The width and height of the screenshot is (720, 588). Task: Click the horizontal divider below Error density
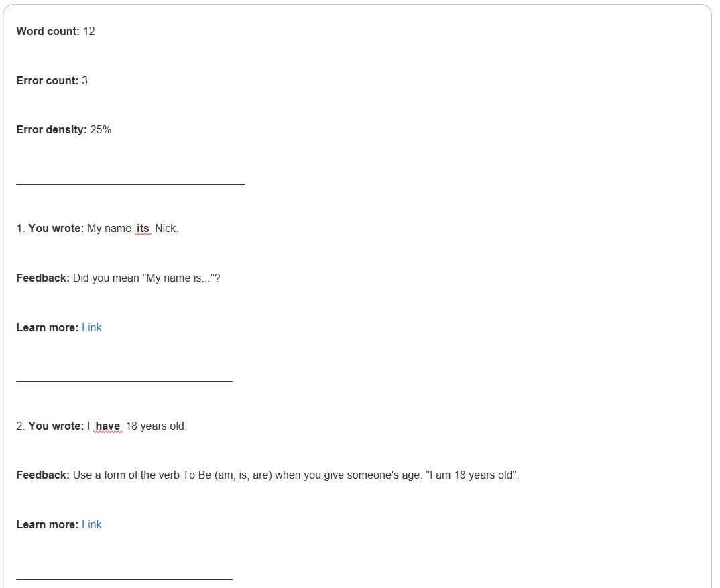pos(131,184)
